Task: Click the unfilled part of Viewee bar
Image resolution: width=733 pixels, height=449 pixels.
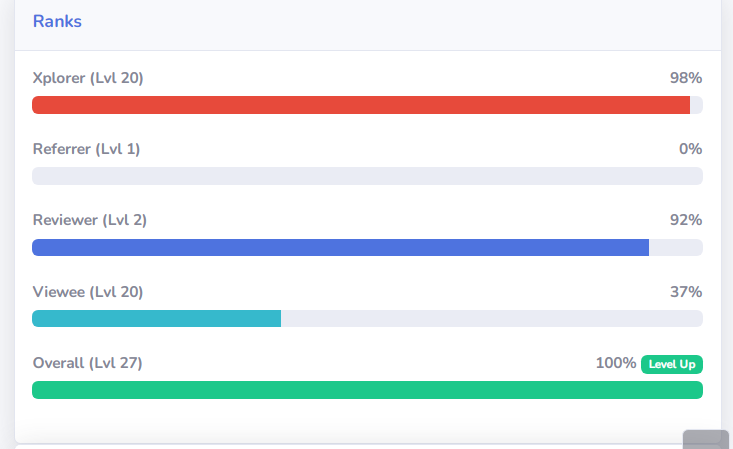Action: click(x=492, y=319)
